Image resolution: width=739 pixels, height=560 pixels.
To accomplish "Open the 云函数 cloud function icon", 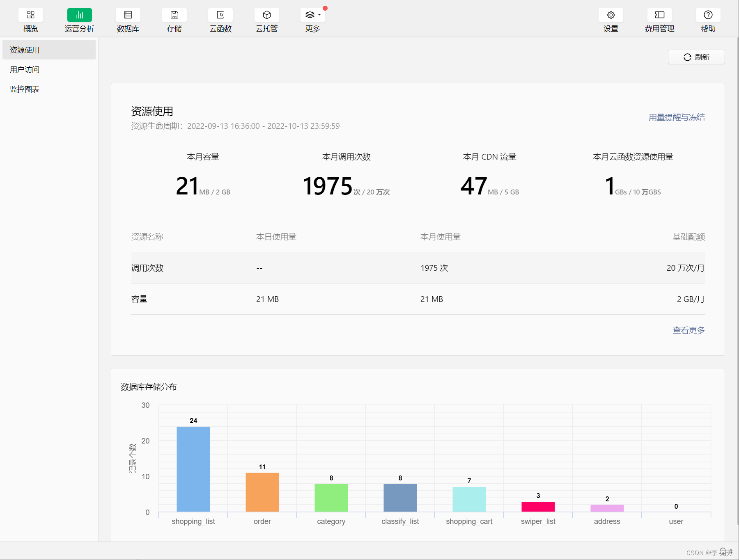I will [220, 15].
